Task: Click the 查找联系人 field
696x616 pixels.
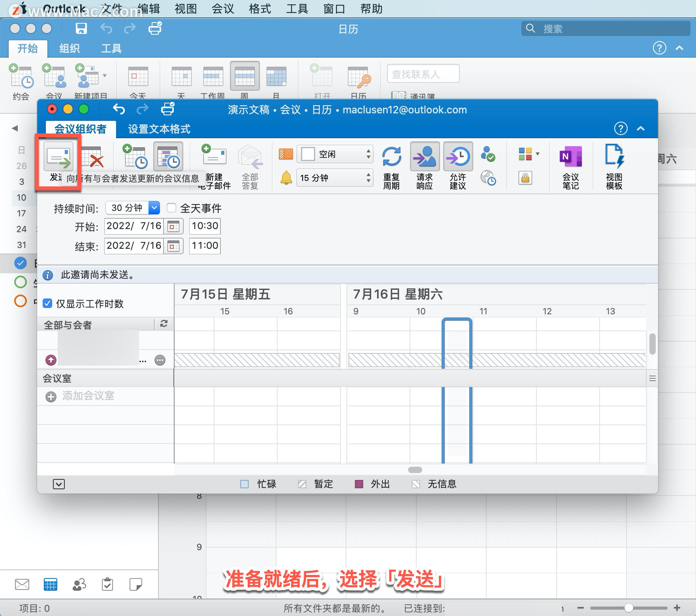Action: 423,74
